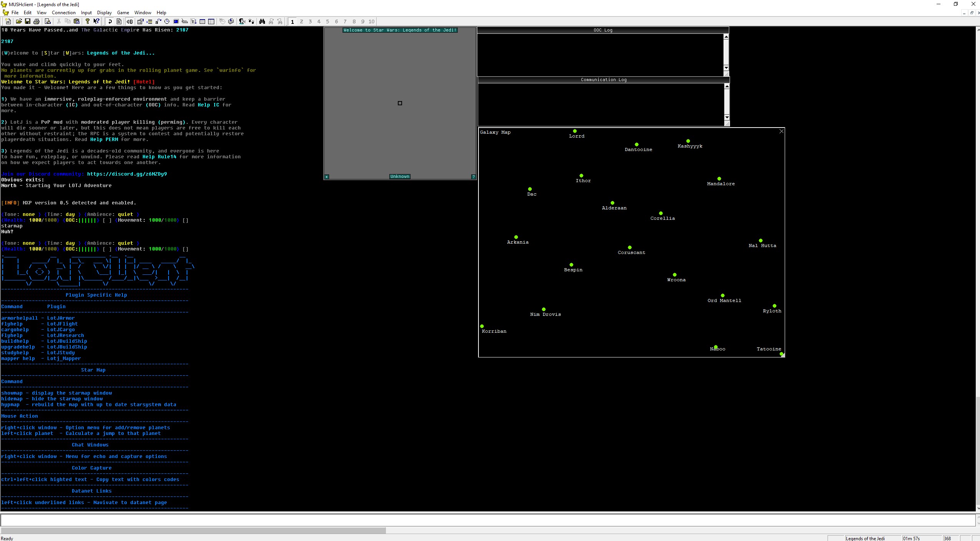This screenshot has height=541, width=980.
Task: Open the Game menu
Action: coord(123,13)
